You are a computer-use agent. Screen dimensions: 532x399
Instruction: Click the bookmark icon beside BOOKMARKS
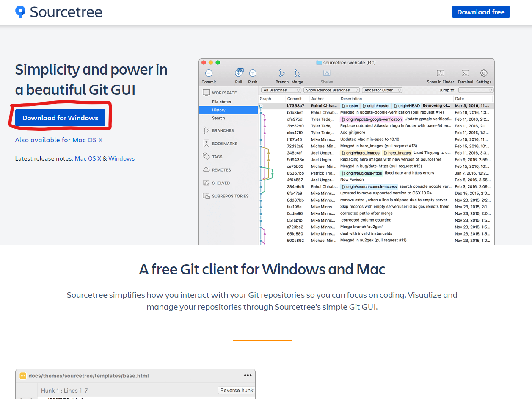[206, 144]
